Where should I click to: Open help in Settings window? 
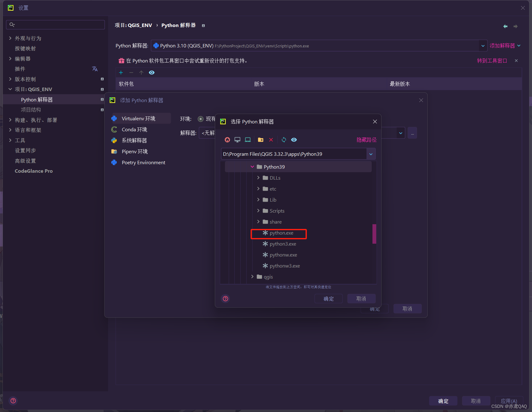13,401
